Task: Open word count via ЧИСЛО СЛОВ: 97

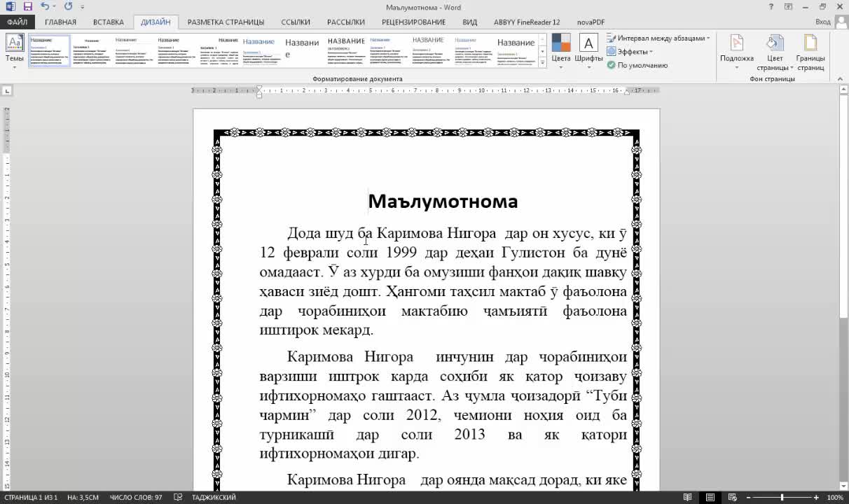Action: 136,498
